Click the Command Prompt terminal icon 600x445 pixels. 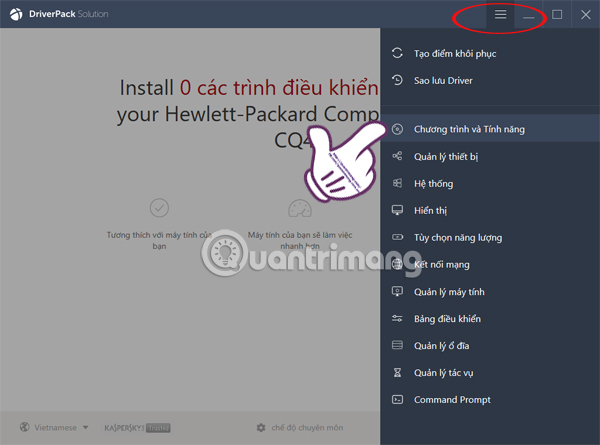click(397, 399)
